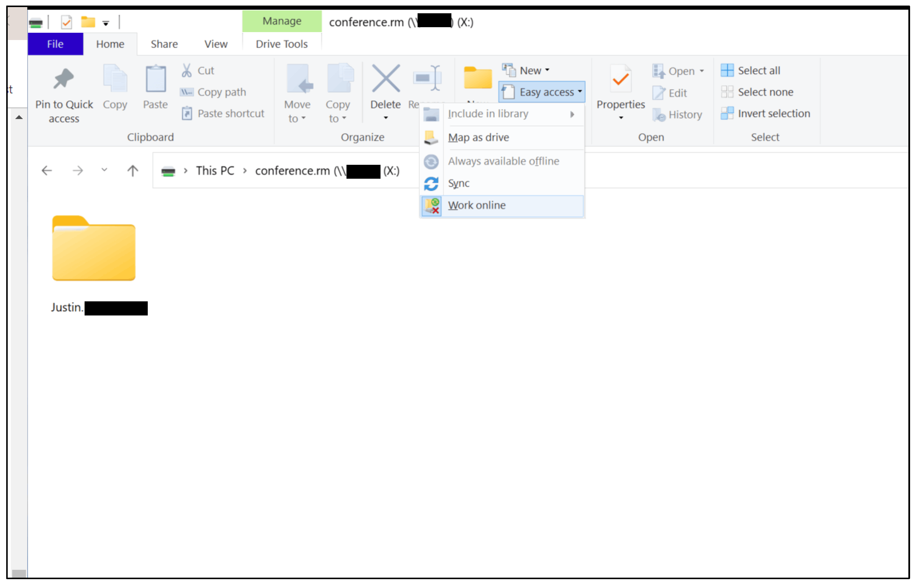Click the Pin to Quick access icon
The image size is (924, 583).
64,78
